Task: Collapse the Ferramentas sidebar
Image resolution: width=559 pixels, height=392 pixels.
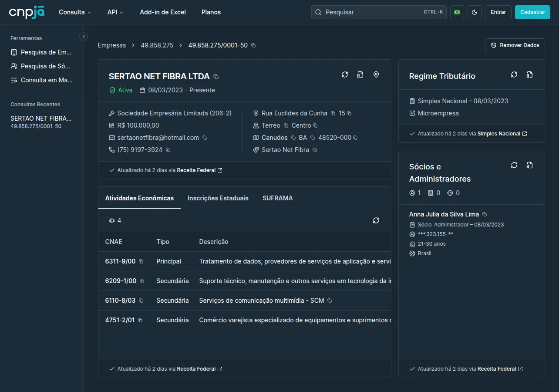Action: pos(84,37)
